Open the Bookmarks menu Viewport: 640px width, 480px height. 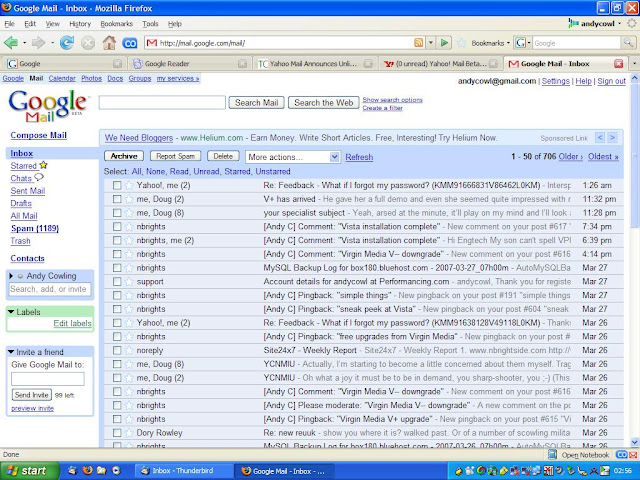click(x=117, y=24)
